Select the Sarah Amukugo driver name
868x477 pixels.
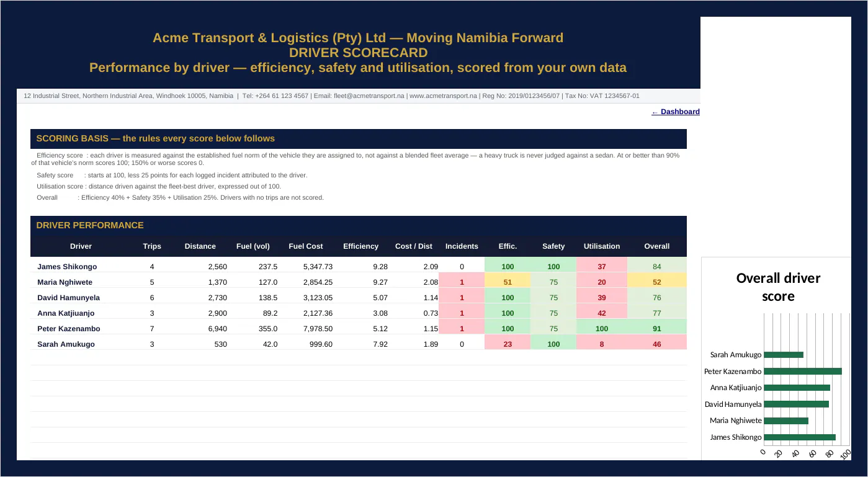coord(66,344)
